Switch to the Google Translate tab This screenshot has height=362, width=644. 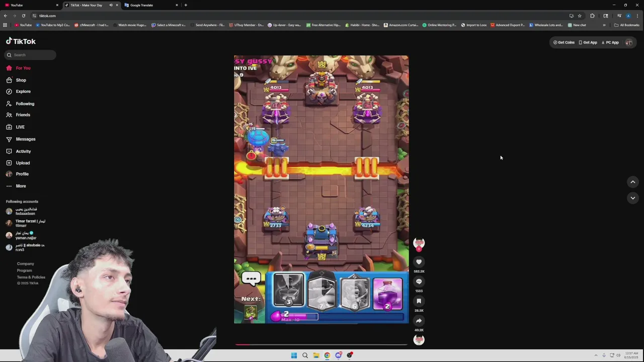click(x=150, y=5)
